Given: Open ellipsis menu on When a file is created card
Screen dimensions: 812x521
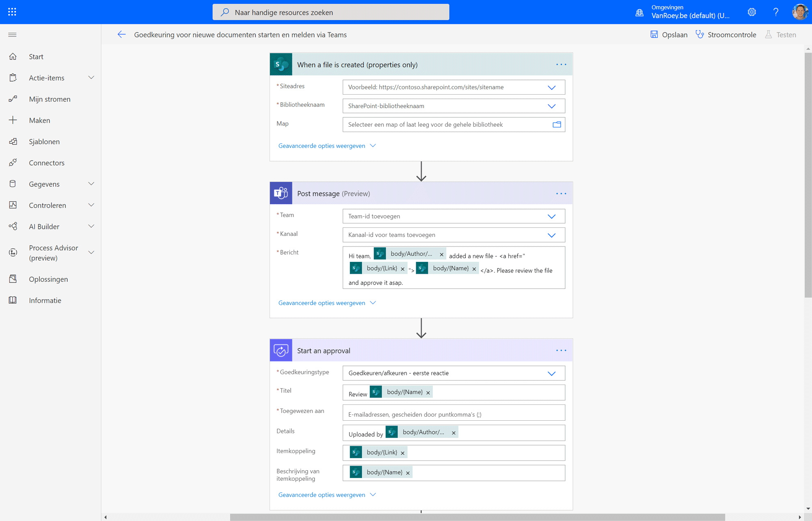Looking at the screenshot, I should click(x=561, y=65).
